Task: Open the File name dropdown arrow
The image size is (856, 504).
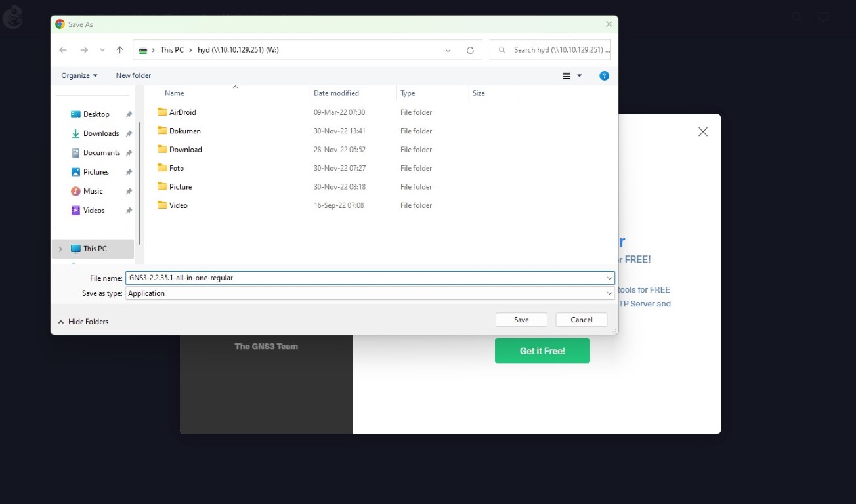Action: click(x=610, y=278)
